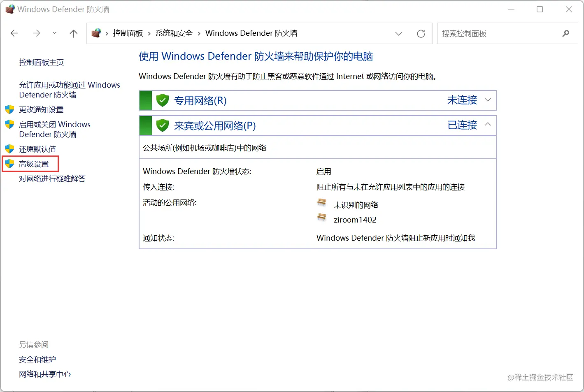The height and width of the screenshot is (392, 584).
Task: Open 安全和维护 link
Action: [x=37, y=360]
